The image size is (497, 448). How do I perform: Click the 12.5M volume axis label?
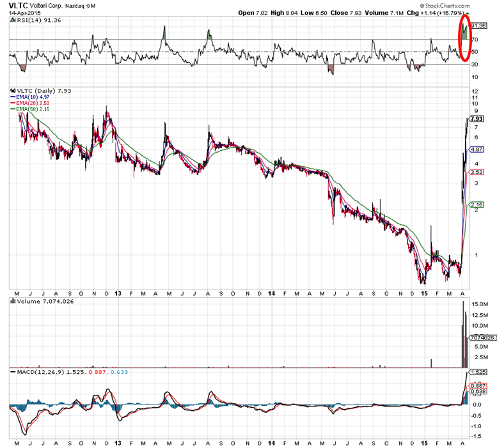pyautogui.click(x=480, y=315)
